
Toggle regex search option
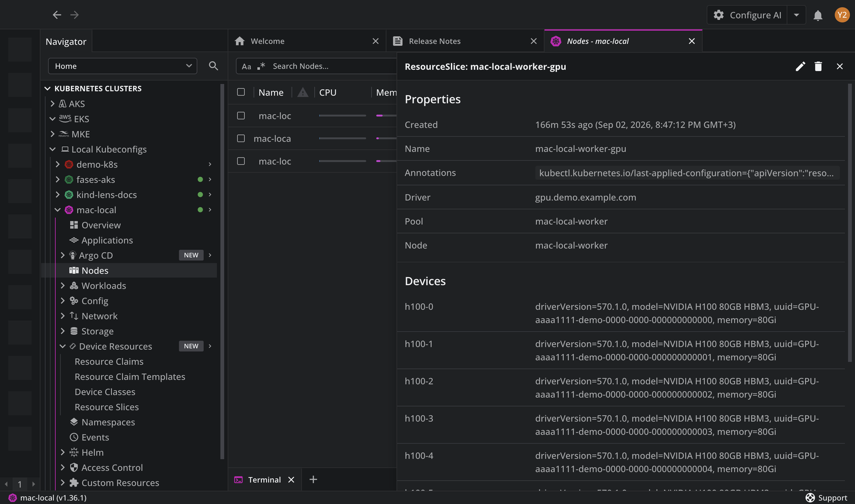[261, 66]
